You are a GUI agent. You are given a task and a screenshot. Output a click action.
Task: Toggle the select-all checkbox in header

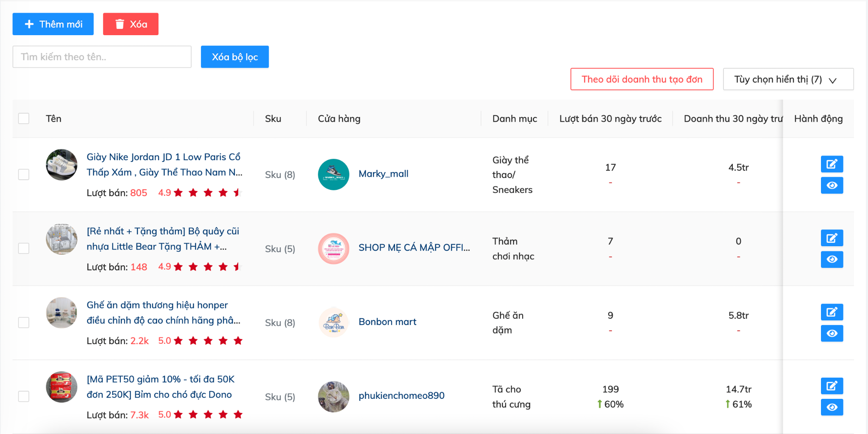click(24, 119)
